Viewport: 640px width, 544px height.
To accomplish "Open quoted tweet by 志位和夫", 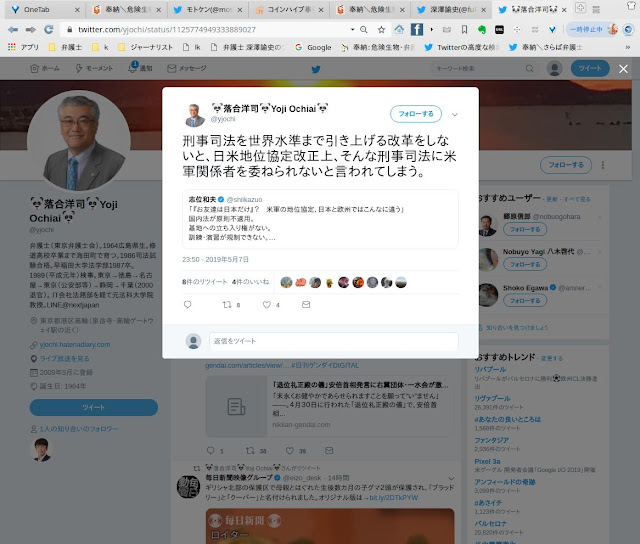I will click(320, 219).
